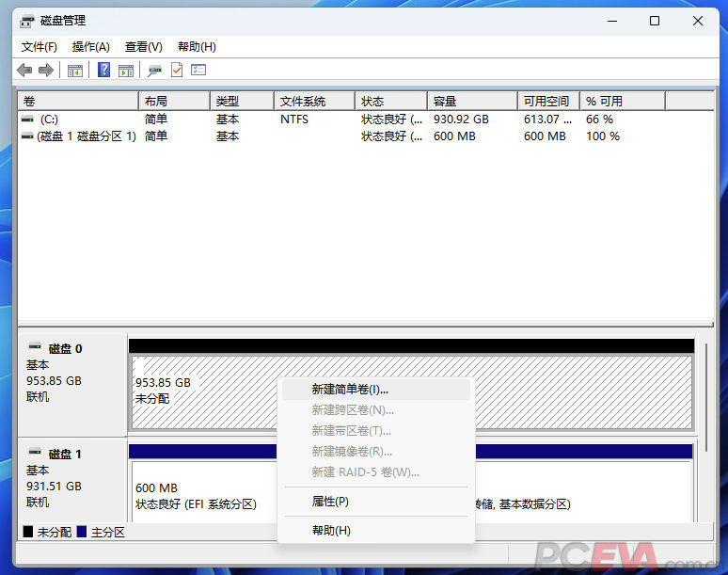Click the settings list view toolbar icon
The height and width of the screenshot is (575, 728).
pyautogui.click(x=198, y=71)
